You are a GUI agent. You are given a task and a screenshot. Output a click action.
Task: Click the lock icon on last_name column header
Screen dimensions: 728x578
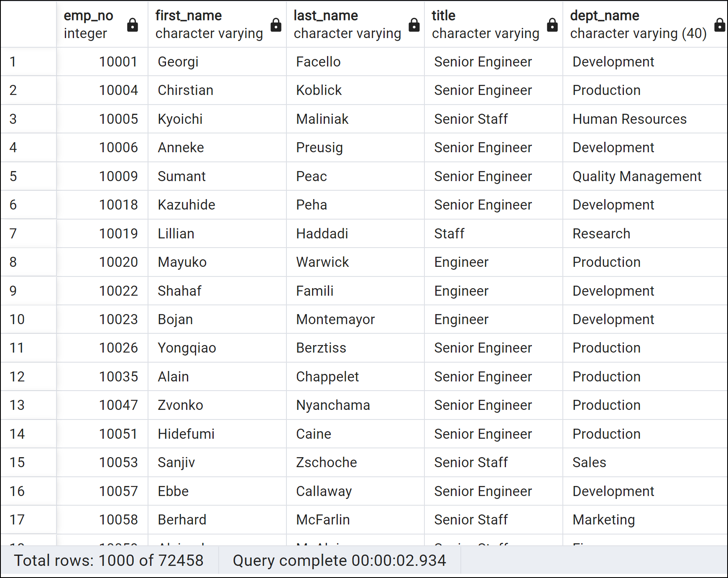click(x=414, y=25)
